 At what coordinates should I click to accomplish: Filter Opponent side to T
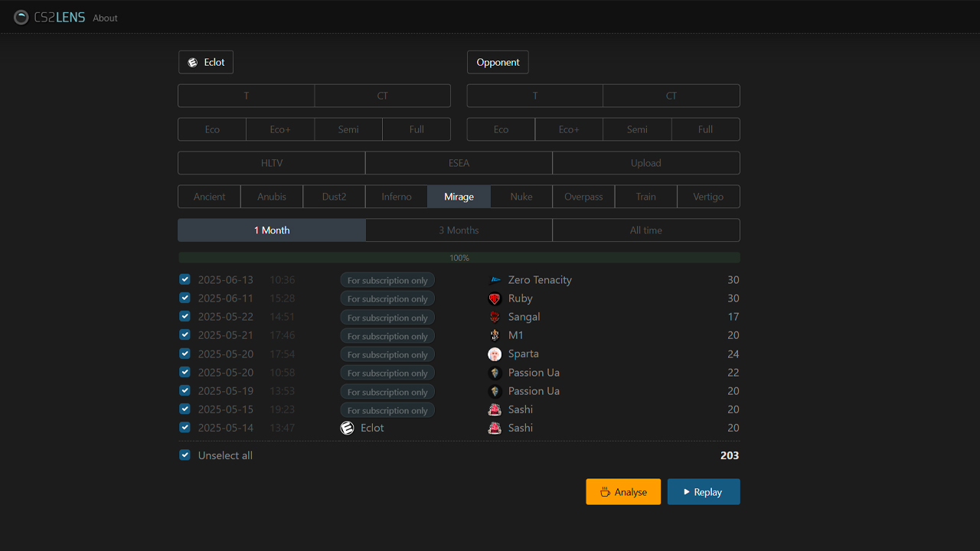coord(535,96)
